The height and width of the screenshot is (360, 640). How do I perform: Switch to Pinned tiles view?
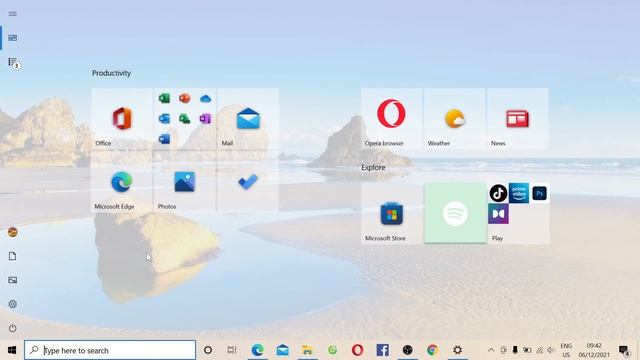[13, 38]
